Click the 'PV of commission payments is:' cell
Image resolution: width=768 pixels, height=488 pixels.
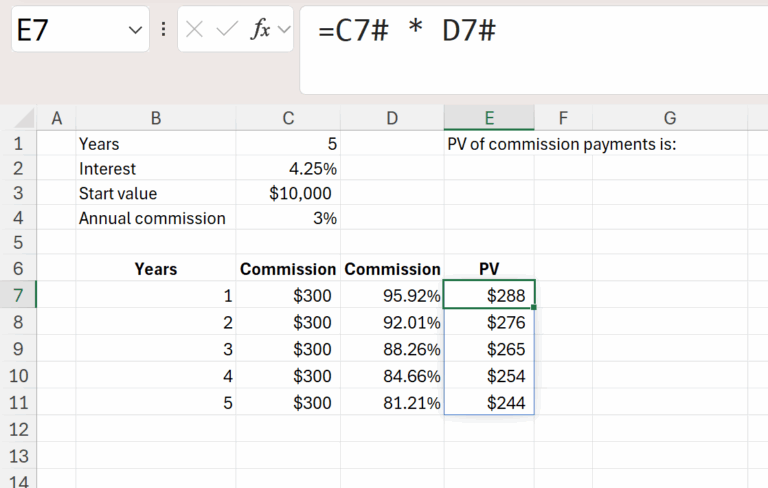[562, 144]
